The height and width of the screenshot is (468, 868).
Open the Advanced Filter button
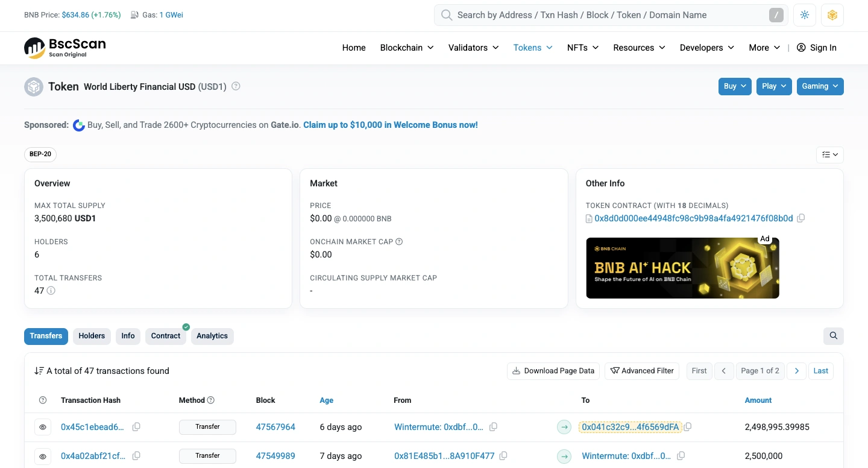pos(642,371)
